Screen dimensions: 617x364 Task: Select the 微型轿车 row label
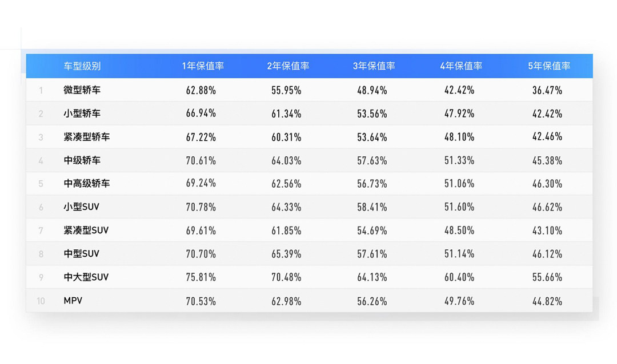[82, 90]
